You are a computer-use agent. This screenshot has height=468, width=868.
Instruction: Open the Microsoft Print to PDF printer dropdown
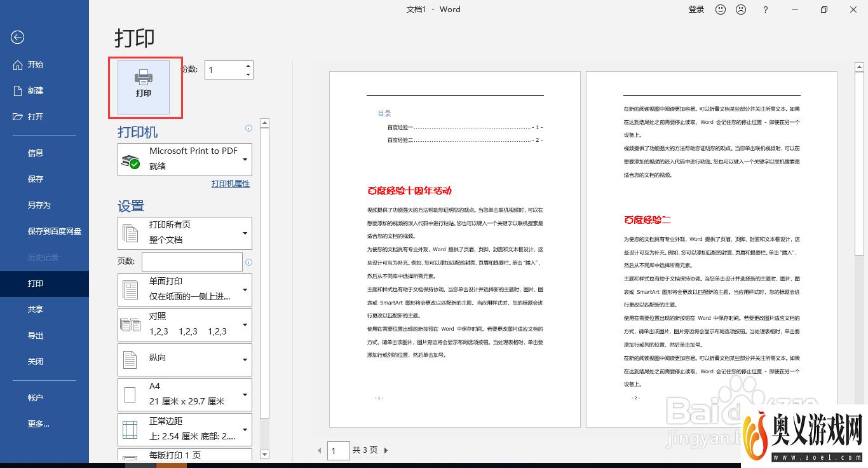pyautogui.click(x=185, y=159)
